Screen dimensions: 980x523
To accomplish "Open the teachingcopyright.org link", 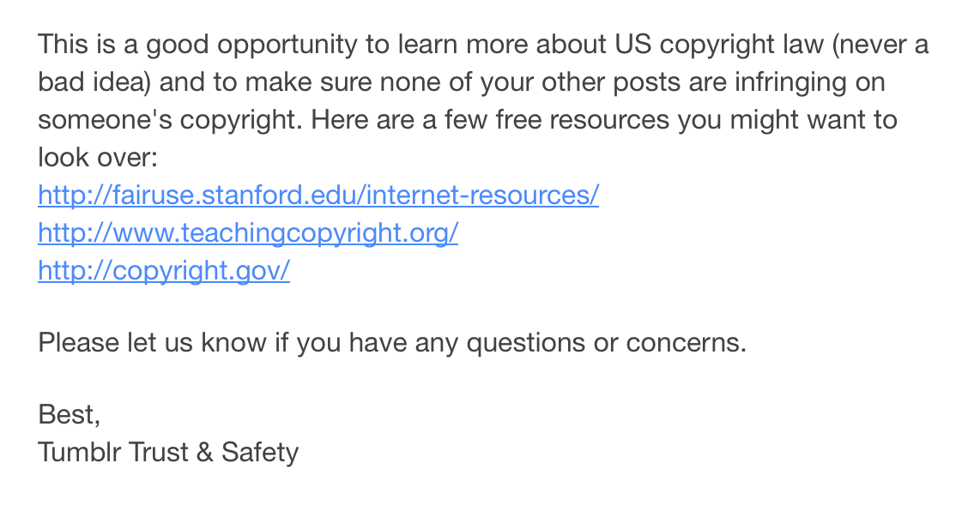I will [248, 233].
